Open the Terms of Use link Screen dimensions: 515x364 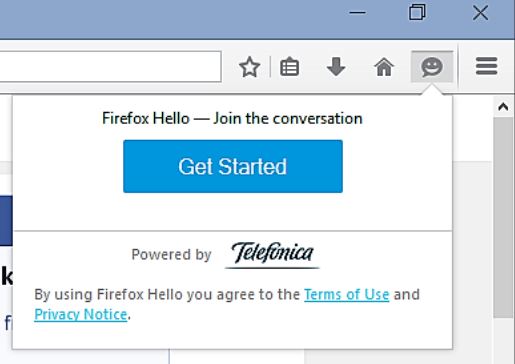coord(347,295)
